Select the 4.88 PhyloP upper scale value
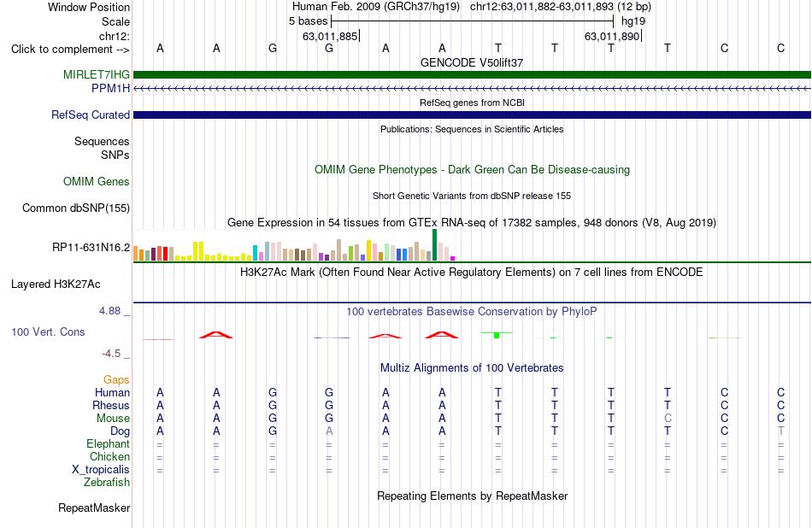Image resolution: width=812 pixels, height=528 pixels. pyautogui.click(x=109, y=311)
